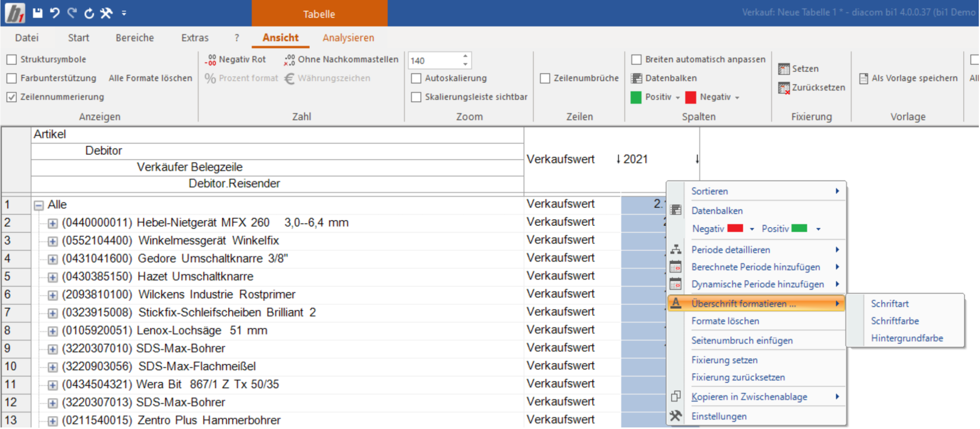The width and height of the screenshot is (980, 429).
Task: Click the Ohne Nachkommastellen icon
Action: click(x=289, y=60)
